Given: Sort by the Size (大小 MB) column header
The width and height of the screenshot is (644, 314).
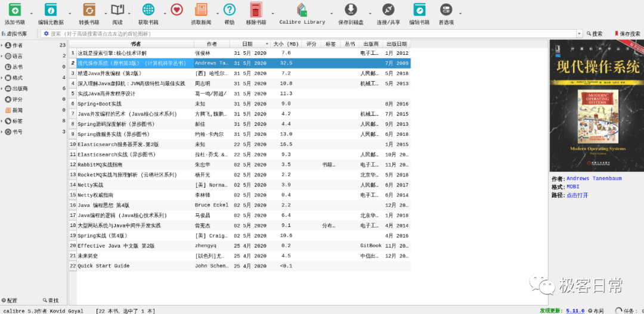Looking at the screenshot, I should point(286,44).
